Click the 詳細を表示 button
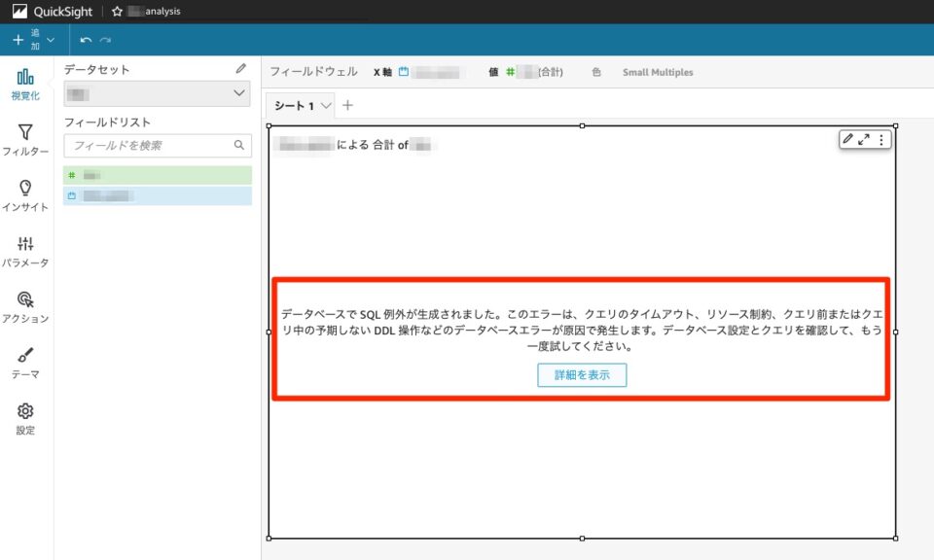 click(x=581, y=374)
